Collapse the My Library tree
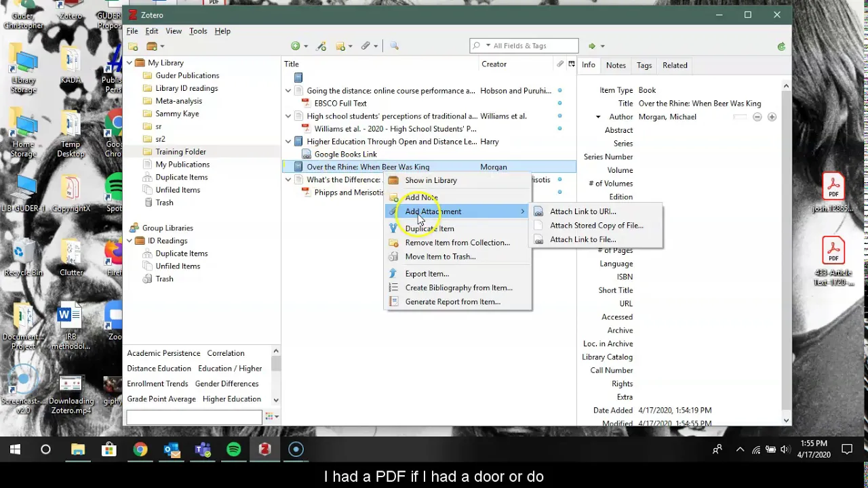This screenshot has height=488, width=868. (130, 63)
